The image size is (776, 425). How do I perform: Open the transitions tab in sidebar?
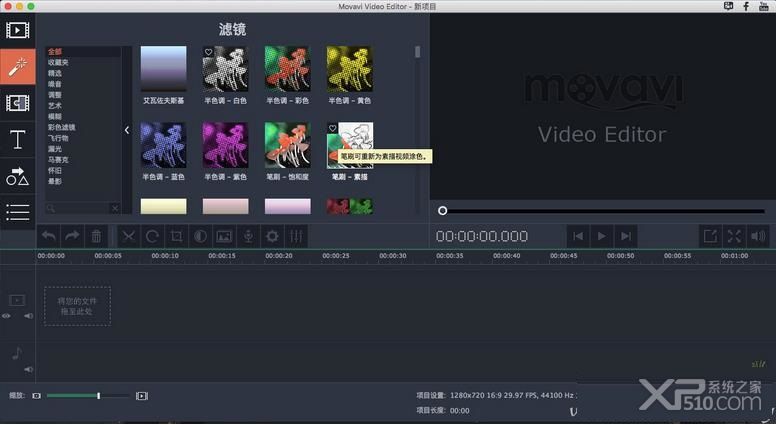coord(18,103)
